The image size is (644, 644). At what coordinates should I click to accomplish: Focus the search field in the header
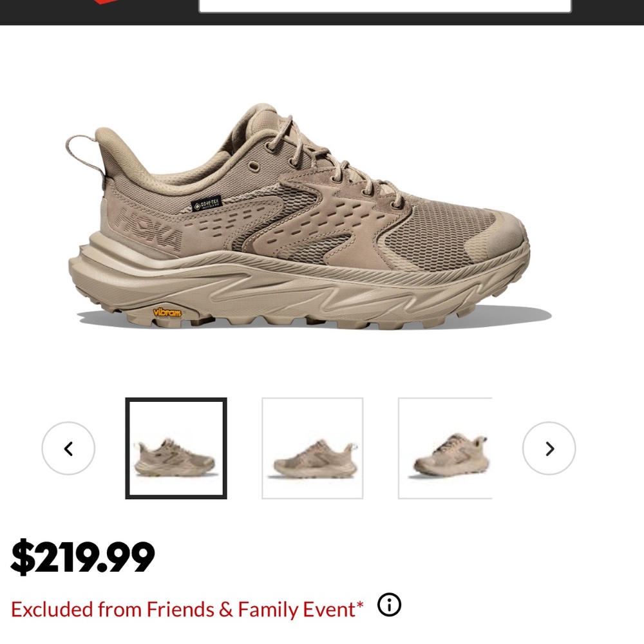(x=385, y=6)
